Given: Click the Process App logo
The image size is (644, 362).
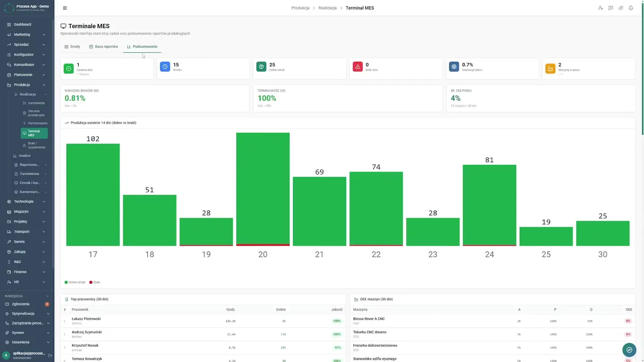Looking at the screenshot, I should [9, 8].
